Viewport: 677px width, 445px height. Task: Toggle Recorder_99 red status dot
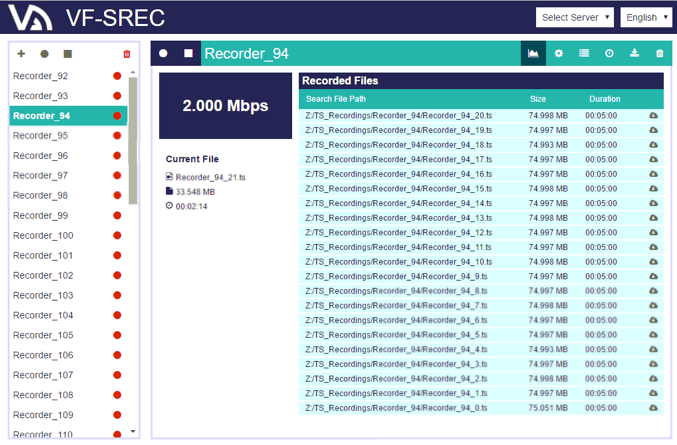(x=117, y=215)
